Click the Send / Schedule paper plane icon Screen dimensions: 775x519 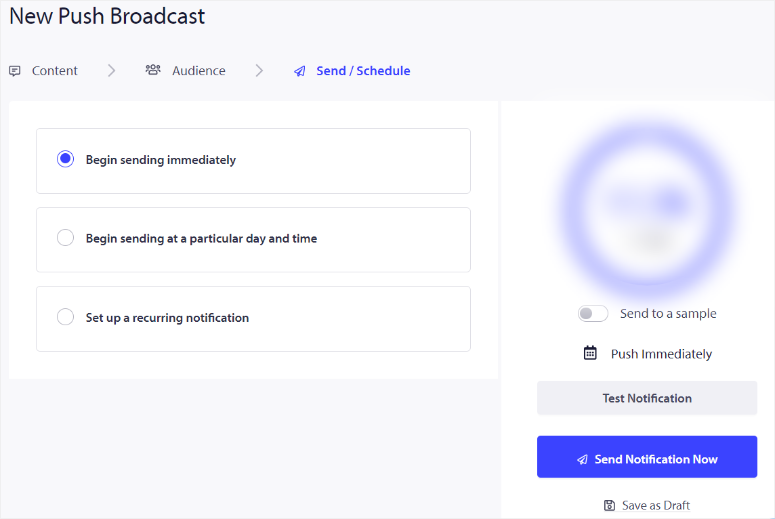click(300, 72)
